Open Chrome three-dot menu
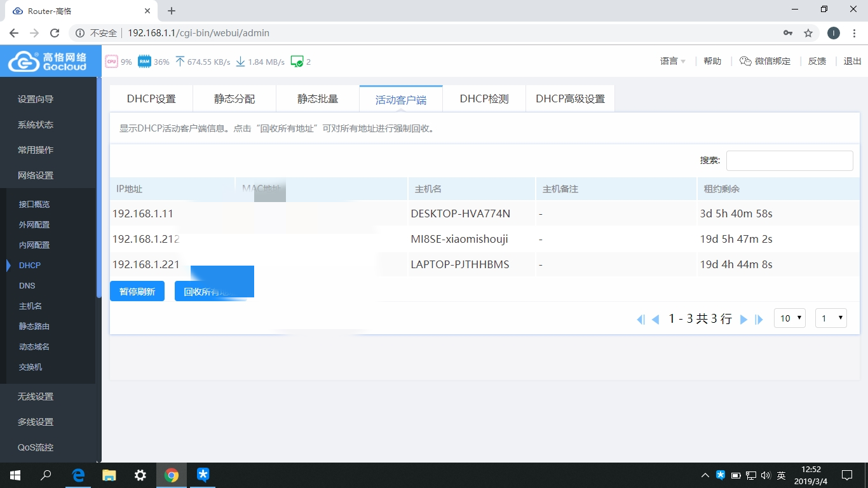This screenshot has height=488, width=868. point(854,33)
